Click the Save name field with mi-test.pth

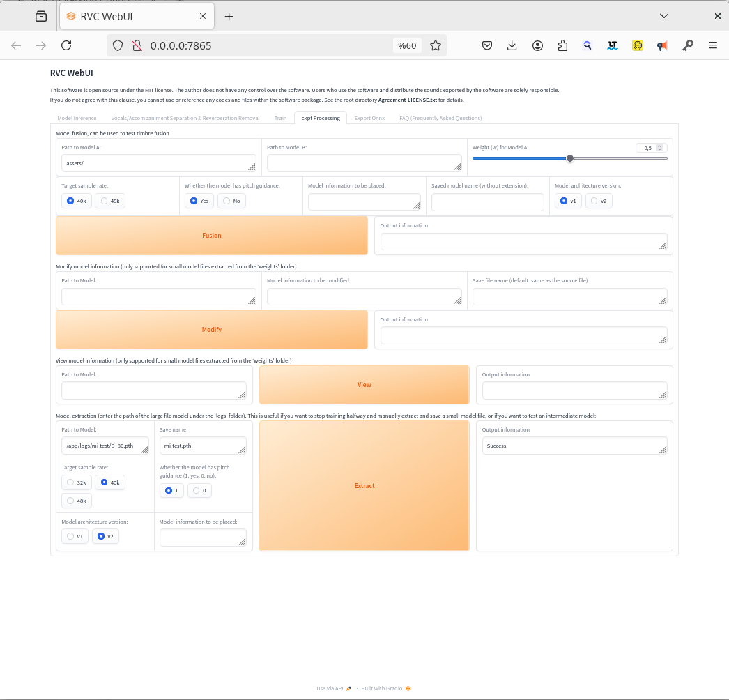[203, 446]
